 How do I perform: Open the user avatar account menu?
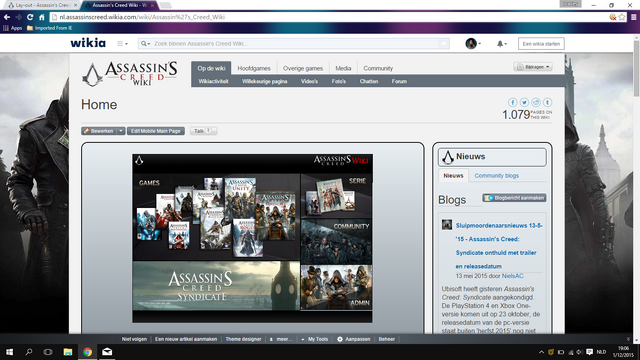pyautogui.click(x=473, y=43)
